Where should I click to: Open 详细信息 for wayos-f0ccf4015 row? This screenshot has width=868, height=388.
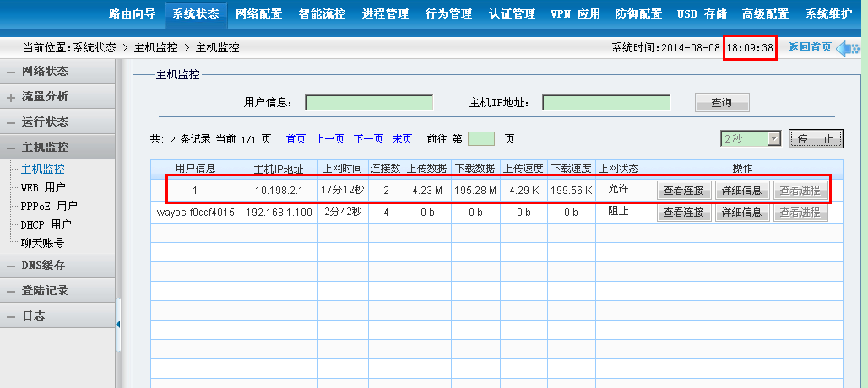tap(742, 213)
